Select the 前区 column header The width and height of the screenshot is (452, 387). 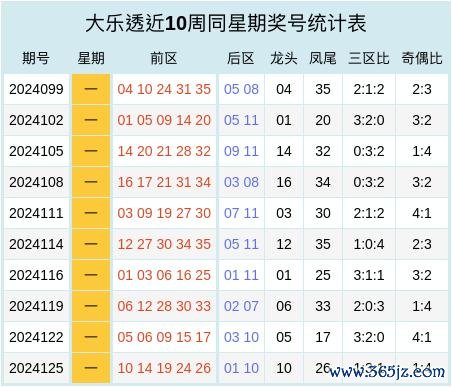coord(164,58)
